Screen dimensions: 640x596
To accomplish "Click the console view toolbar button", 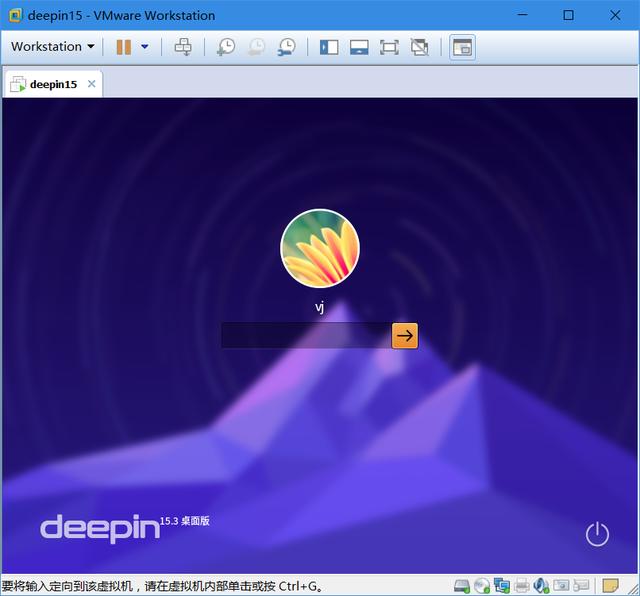I will coord(461,47).
